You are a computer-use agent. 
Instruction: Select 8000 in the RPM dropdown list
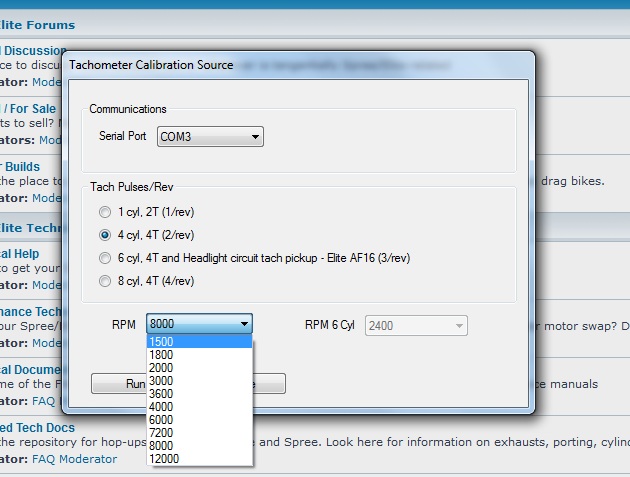pyautogui.click(x=199, y=446)
